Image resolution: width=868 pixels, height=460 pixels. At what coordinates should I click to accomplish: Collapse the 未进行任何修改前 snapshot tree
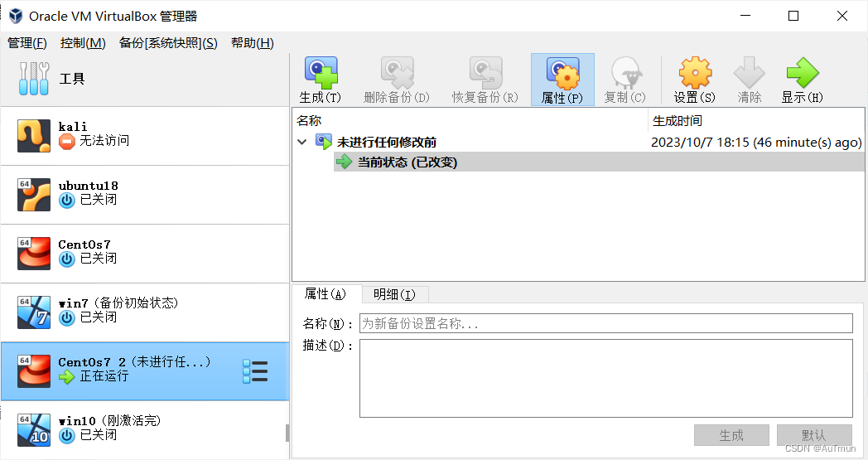(x=301, y=142)
